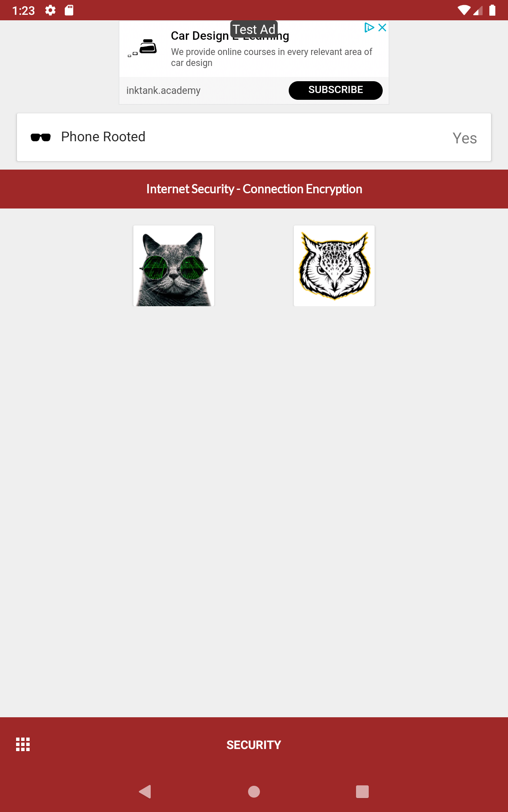Tap the Phone Rooted row
508x812 pixels.
tap(254, 137)
